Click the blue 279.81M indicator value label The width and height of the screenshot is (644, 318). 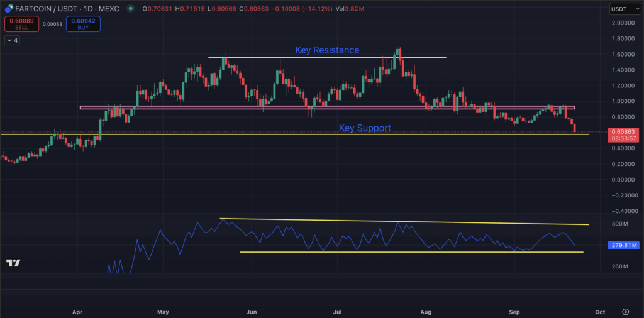click(623, 245)
